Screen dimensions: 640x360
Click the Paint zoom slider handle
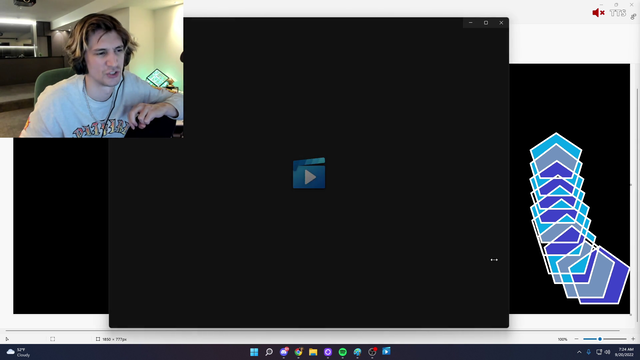point(600,339)
